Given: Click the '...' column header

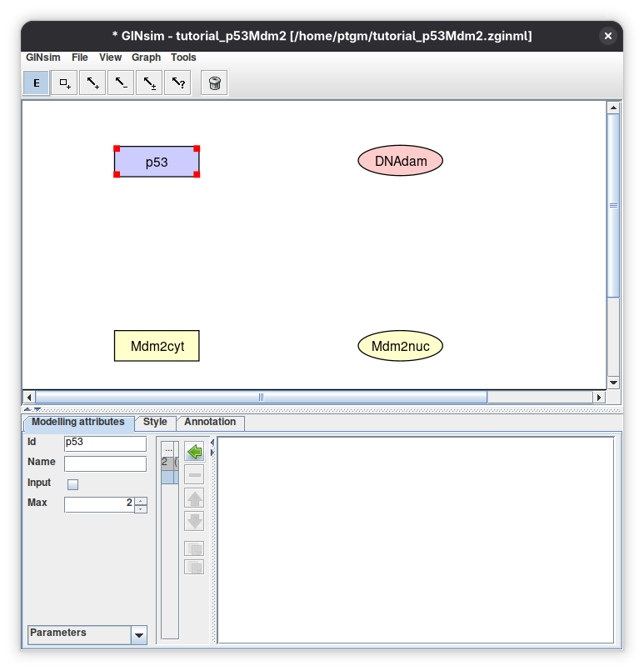Looking at the screenshot, I should pos(168,449).
